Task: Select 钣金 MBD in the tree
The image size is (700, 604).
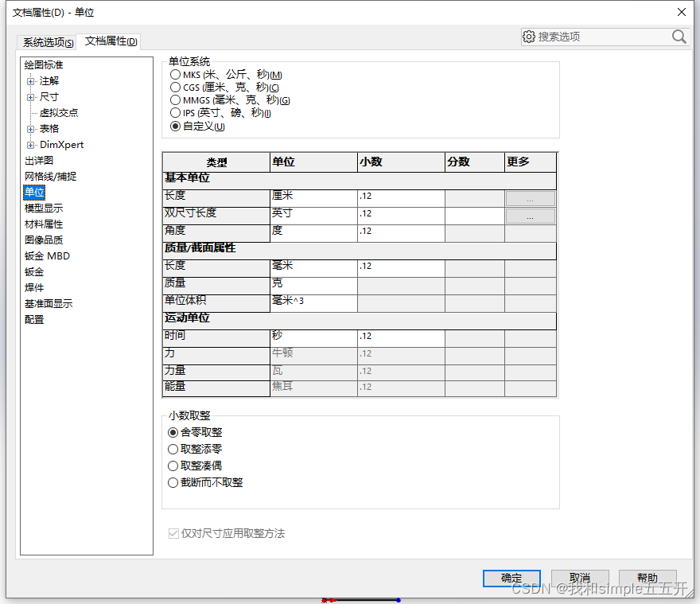Action: [47, 256]
